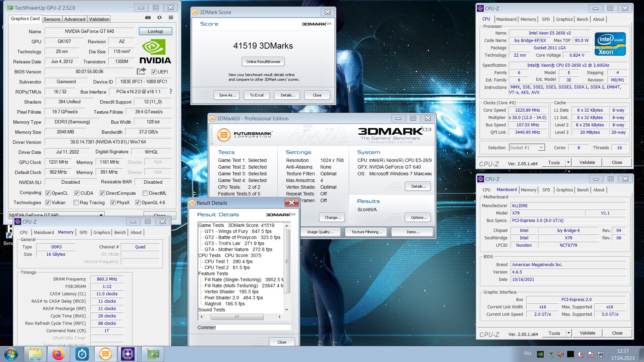
Task: Click the network connection tray icon
Action: (x=601, y=354)
